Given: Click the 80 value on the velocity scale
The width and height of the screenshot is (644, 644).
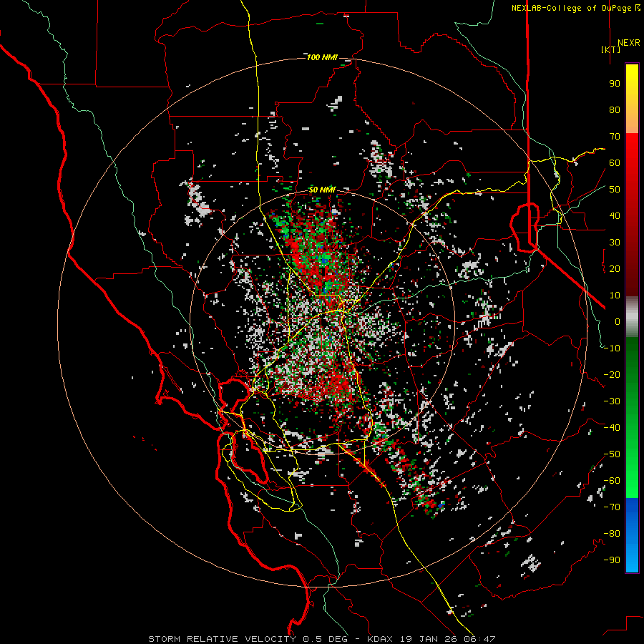Looking at the screenshot, I should coord(615,110).
